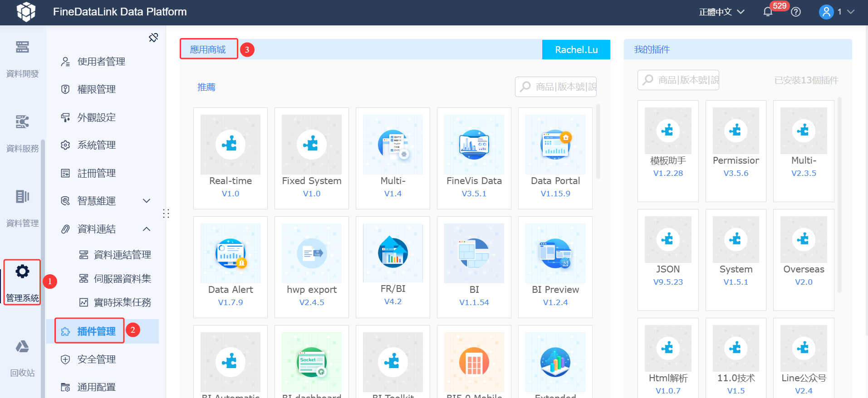Open 權限管理 menu item
868x398 pixels.
click(103, 89)
